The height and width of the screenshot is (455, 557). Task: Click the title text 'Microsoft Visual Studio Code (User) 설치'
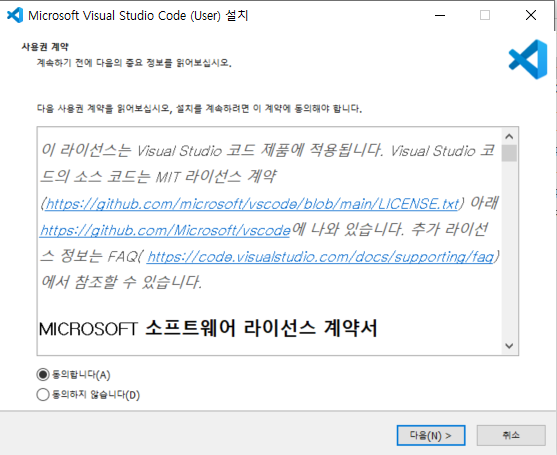[x=138, y=16]
